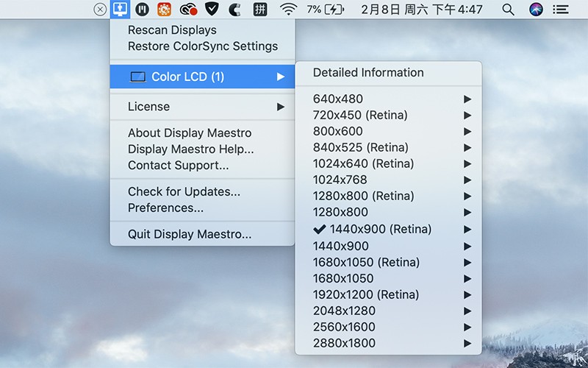
Task: Expand the 800x600 submenu arrow
Action: [x=467, y=132]
